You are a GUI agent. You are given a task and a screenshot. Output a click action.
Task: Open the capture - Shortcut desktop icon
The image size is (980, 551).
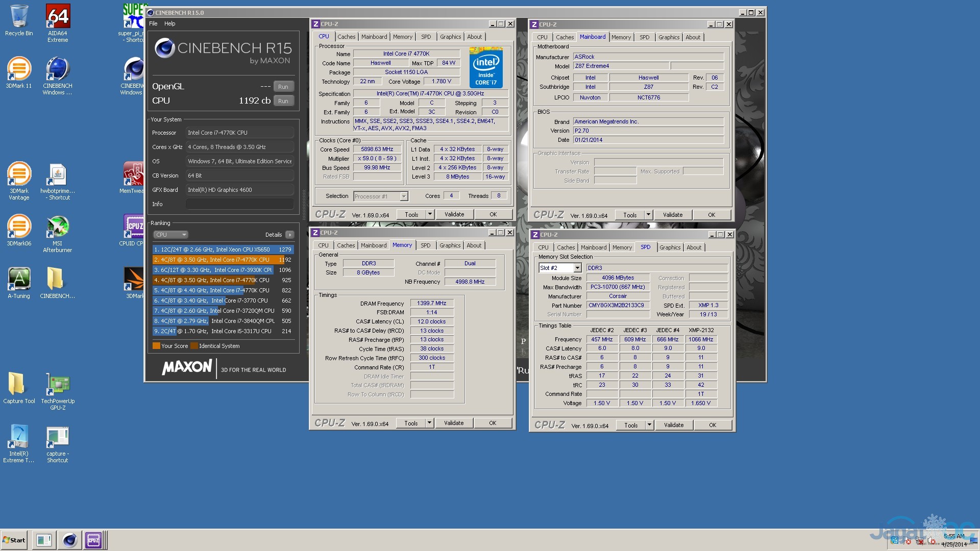(x=58, y=444)
